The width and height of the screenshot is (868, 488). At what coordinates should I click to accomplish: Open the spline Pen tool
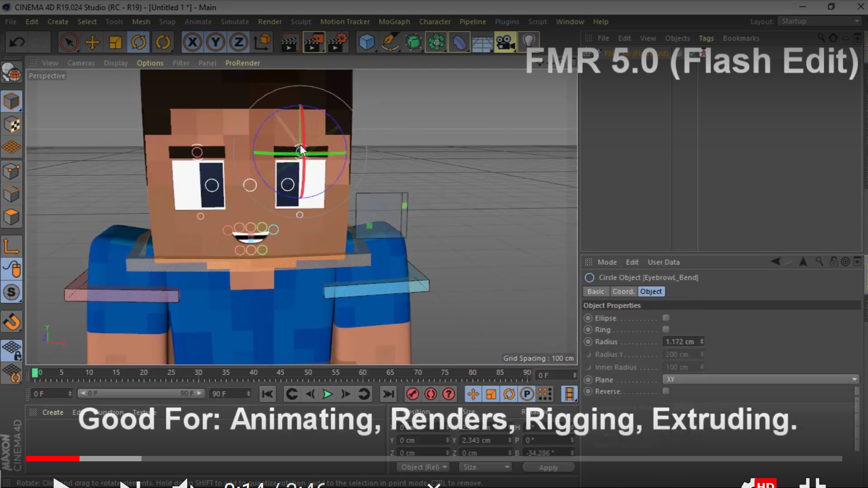(390, 42)
